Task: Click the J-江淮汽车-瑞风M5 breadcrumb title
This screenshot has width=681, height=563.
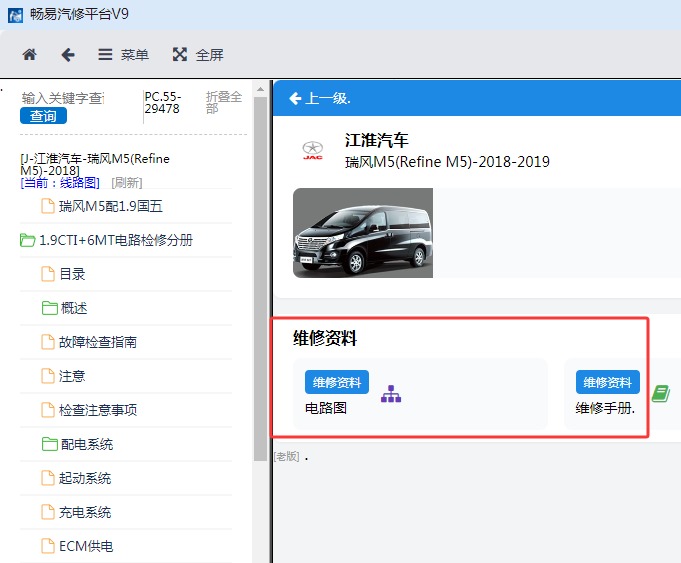Action: (95, 164)
